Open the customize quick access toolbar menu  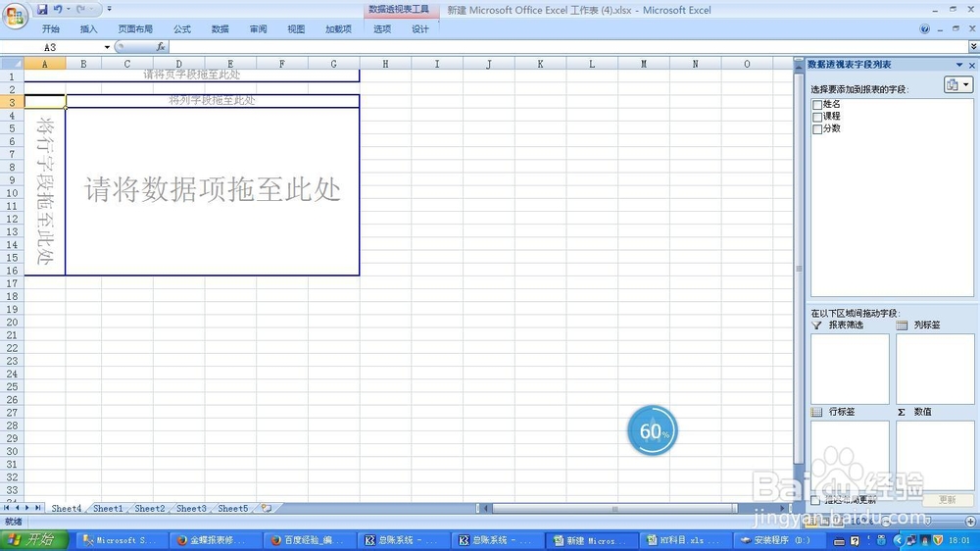(x=110, y=10)
